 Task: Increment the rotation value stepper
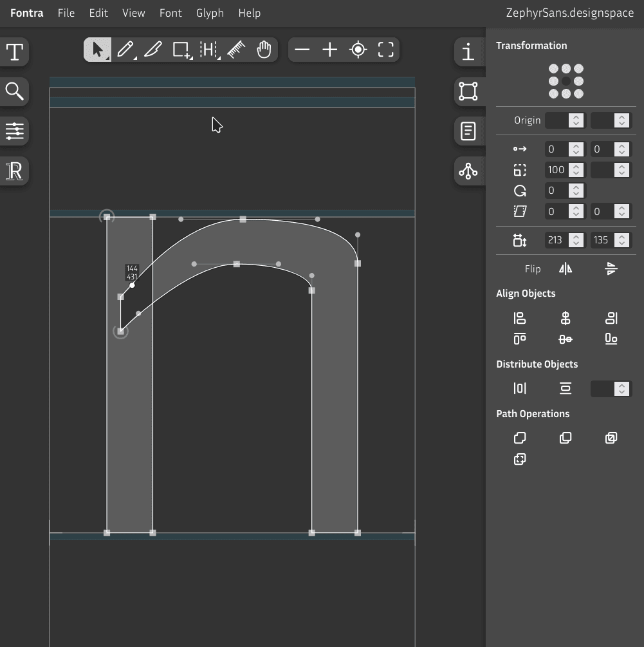pyautogui.click(x=576, y=187)
